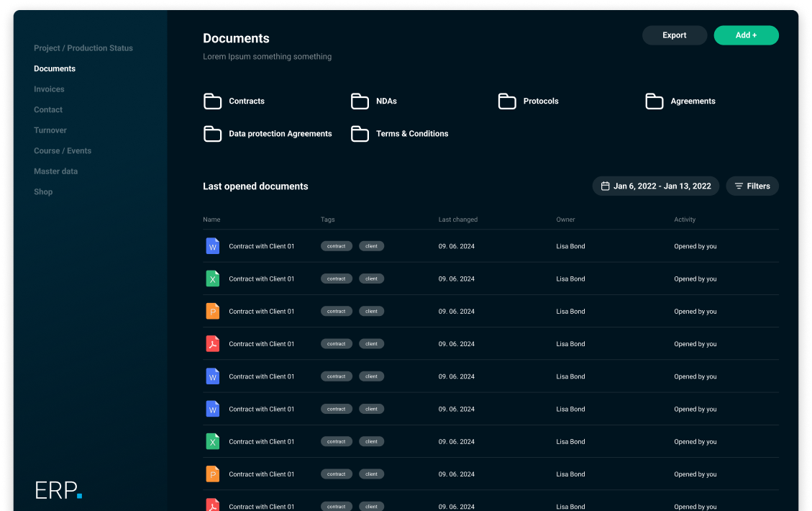The width and height of the screenshot is (812, 511).
Task: Sort by the Activity column header
Action: [685, 220]
